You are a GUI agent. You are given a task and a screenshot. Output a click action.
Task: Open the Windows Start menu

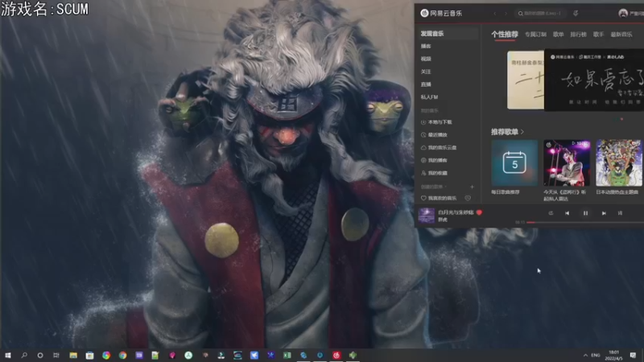[x=8, y=355]
